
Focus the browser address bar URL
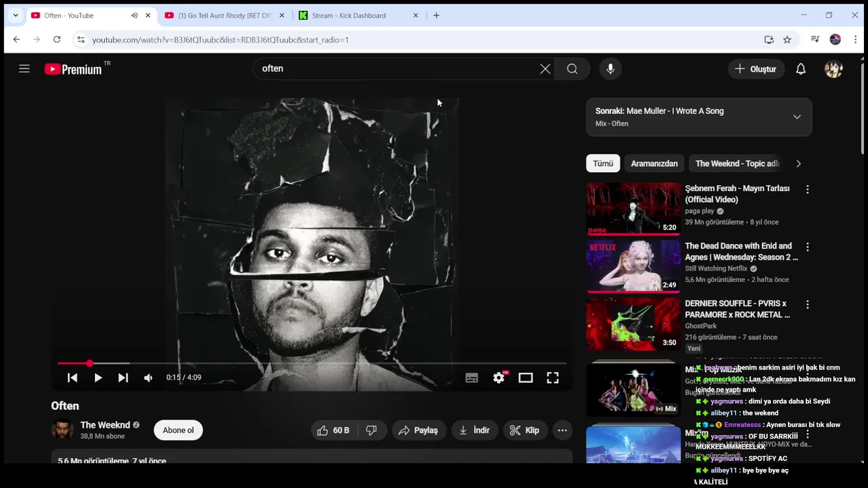click(x=220, y=40)
